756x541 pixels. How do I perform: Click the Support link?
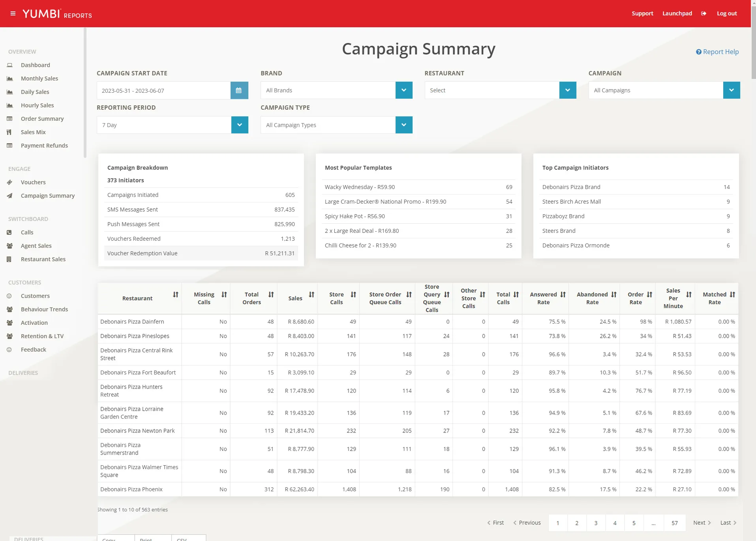[642, 13]
